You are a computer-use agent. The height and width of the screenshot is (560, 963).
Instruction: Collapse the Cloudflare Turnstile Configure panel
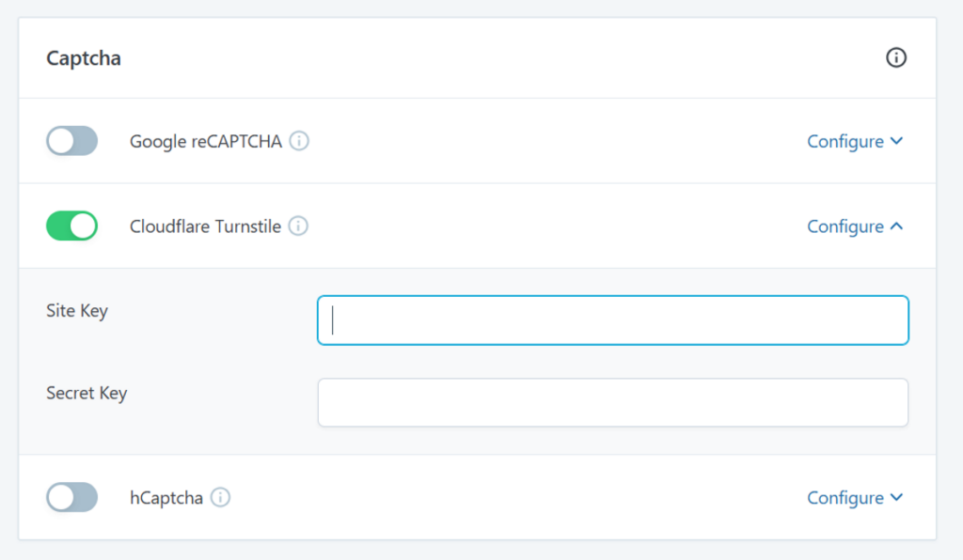pos(844,226)
